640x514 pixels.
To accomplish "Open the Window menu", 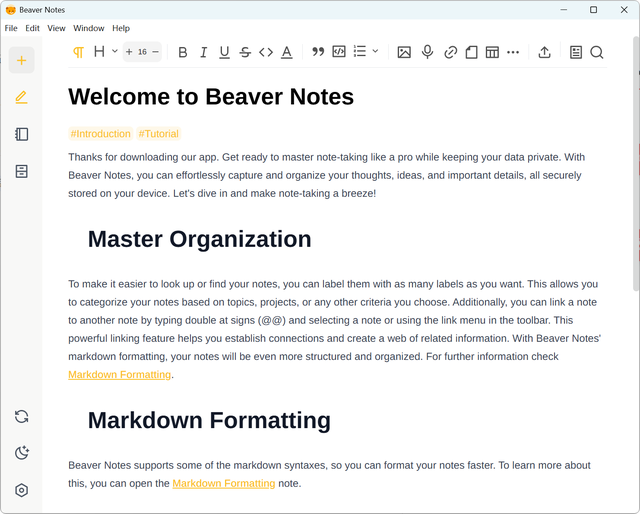I will pos(89,28).
